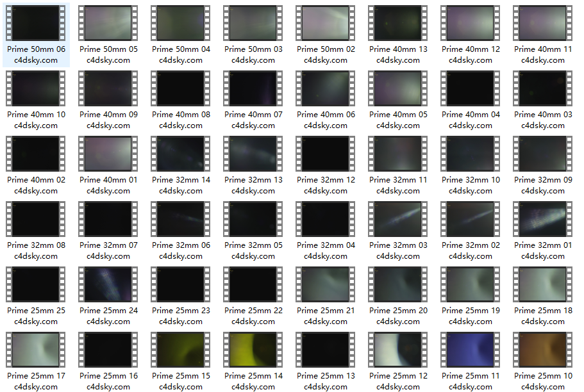Image resolution: width=584 pixels, height=392 pixels.
Task: Pick the Prime 25mm 20 video thumbnail
Action: point(398,284)
